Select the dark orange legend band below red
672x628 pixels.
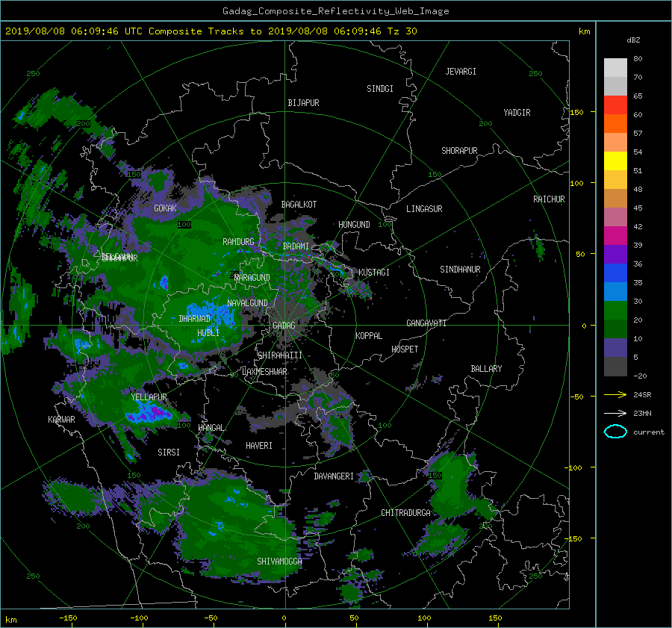[615, 124]
